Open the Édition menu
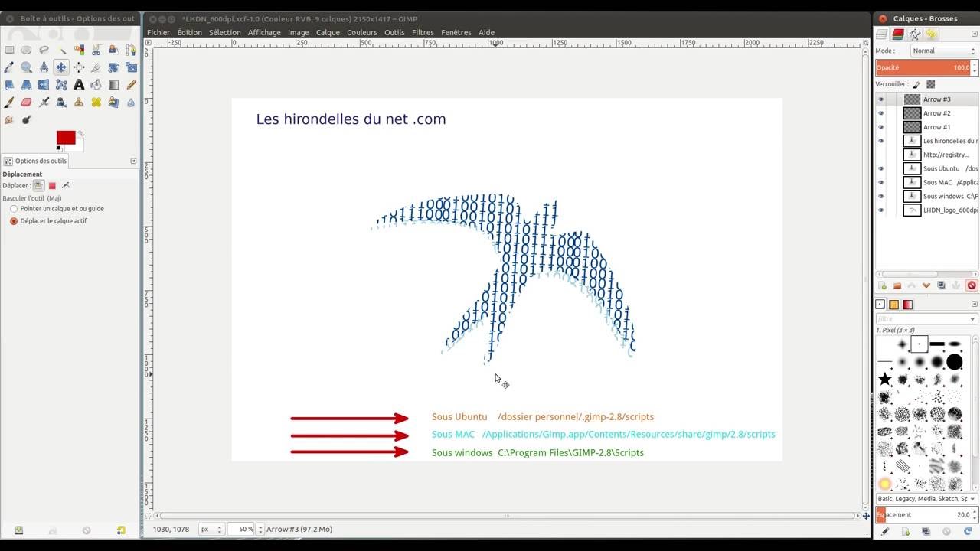 (189, 32)
